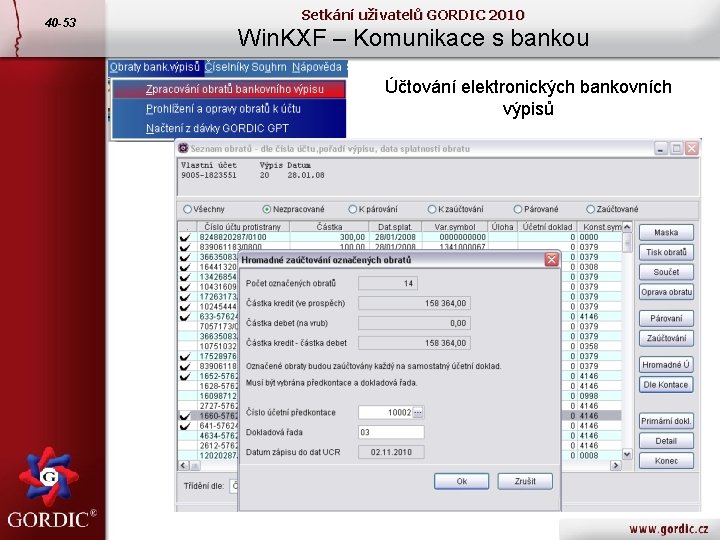Sort by Účetní doklad column header
This screenshot has height=540, width=720.
click(547, 227)
